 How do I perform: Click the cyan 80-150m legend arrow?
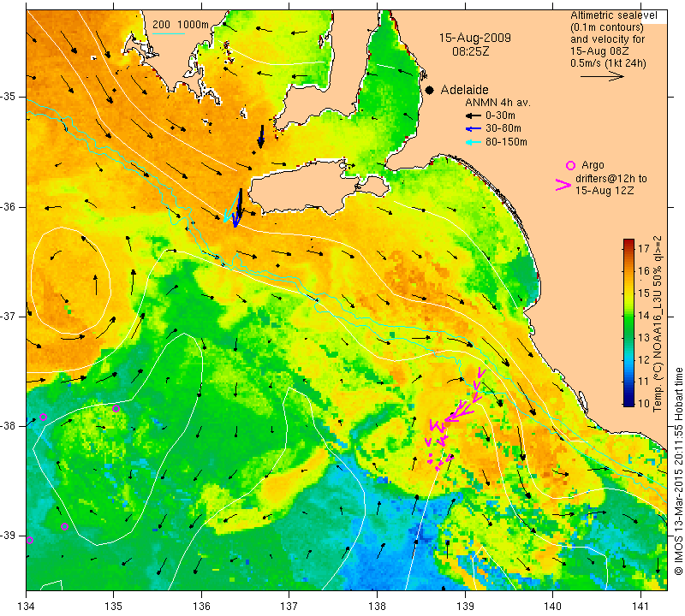pyautogui.click(x=474, y=142)
